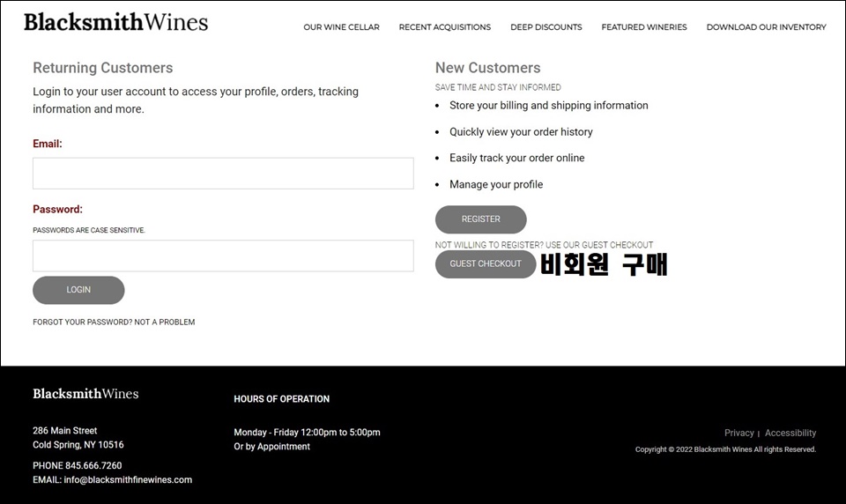Click the Returning Customers heading
Viewport: 846px width, 504px height.
[103, 68]
